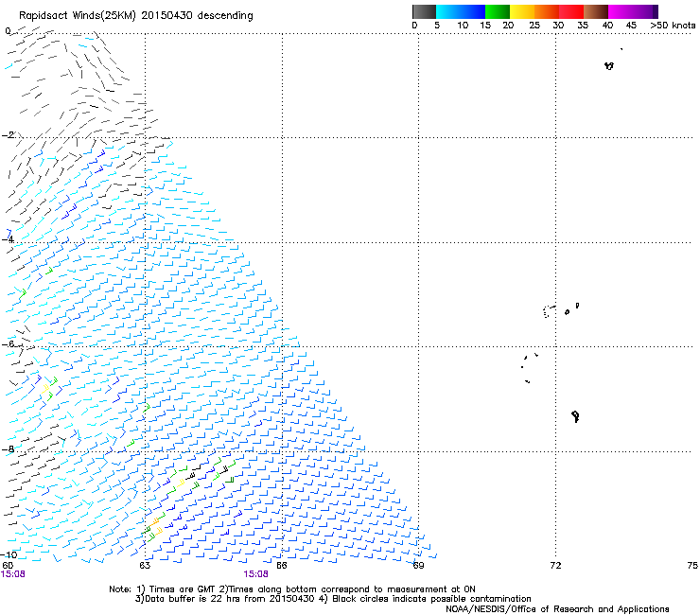This screenshot has width=700, height=615.
Task: Click the purple '15:08' time near longitude 66
Action: coord(255,574)
